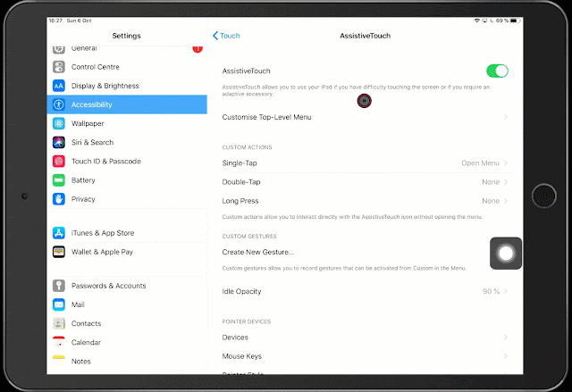Open the green Battery icon

59,180
